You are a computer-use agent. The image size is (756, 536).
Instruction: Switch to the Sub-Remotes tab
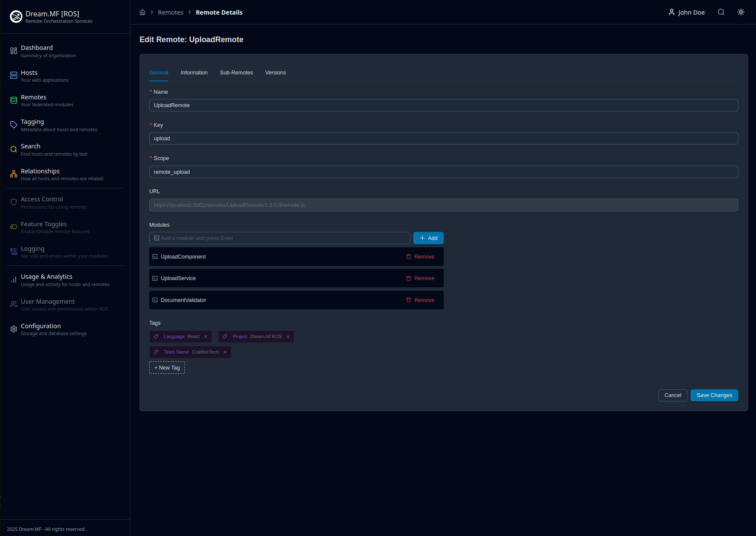[x=236, y=73]
